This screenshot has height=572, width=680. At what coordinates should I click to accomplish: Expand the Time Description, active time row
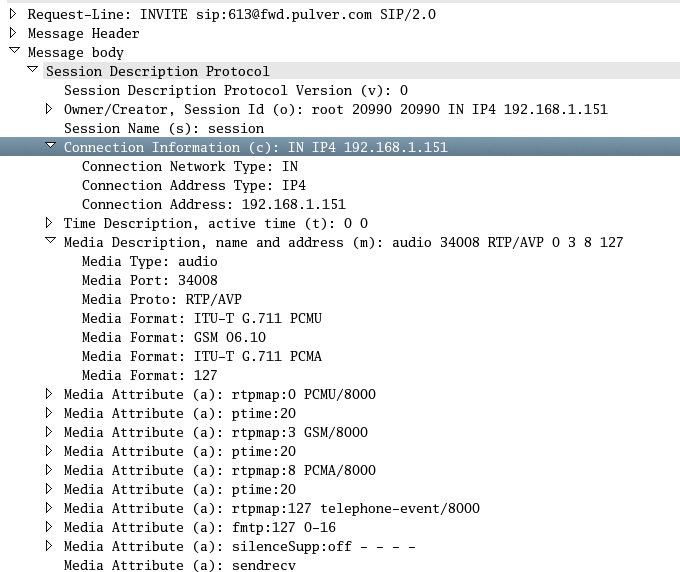point(49,223)
